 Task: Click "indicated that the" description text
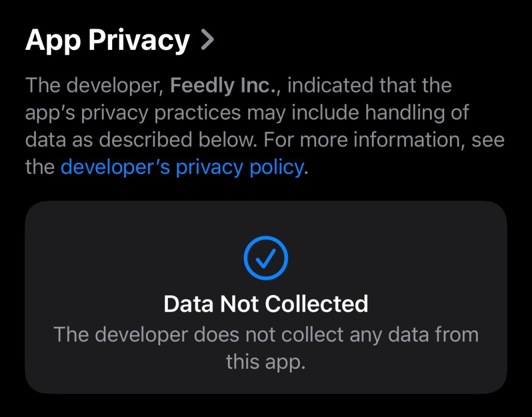369,85
